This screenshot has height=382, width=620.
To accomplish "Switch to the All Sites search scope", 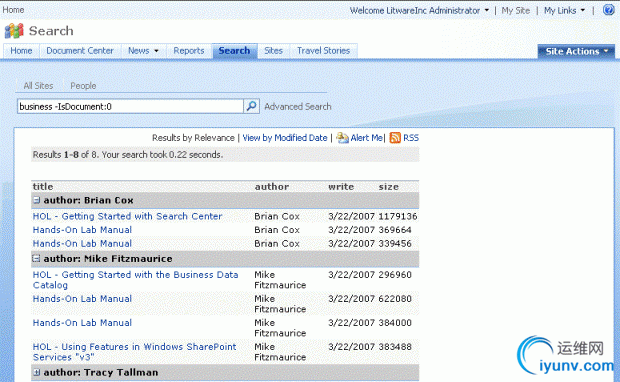I will coord(38,85).
